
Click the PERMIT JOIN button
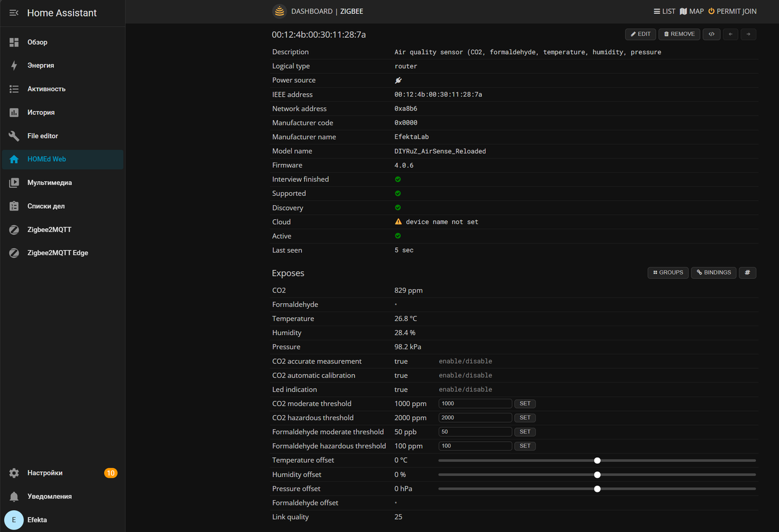tap(732, 12)
